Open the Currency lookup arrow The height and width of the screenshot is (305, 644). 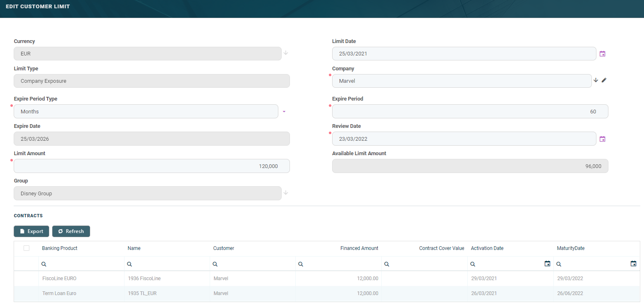coord(285,53)
